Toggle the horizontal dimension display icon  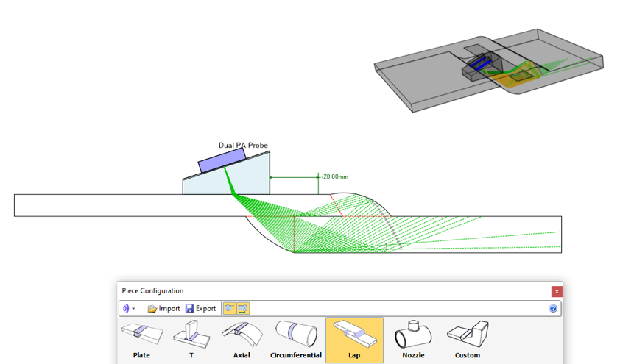(243, 308)
